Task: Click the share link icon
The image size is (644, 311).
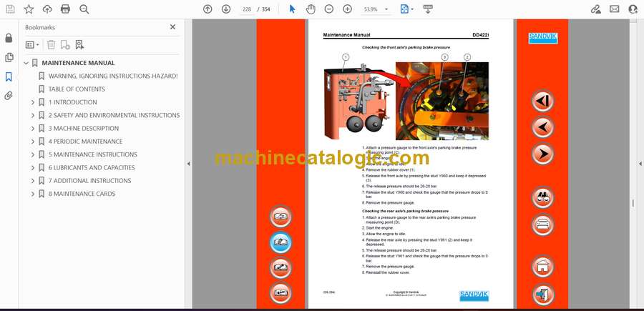Action: (595, 9)
